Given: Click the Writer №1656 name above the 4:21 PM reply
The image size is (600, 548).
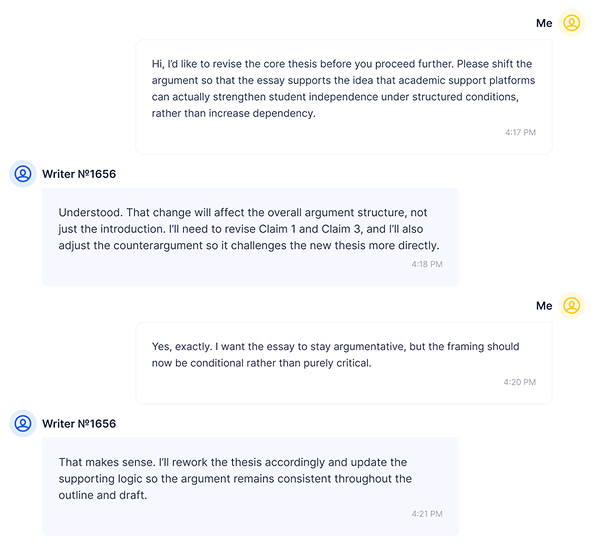Looking at the screenshot, I should point(79,424).
